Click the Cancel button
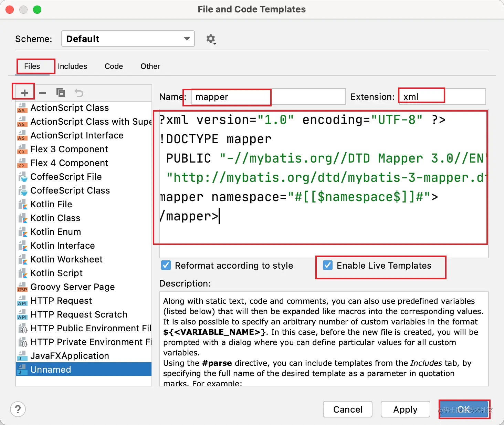 [x=348, y=409]
